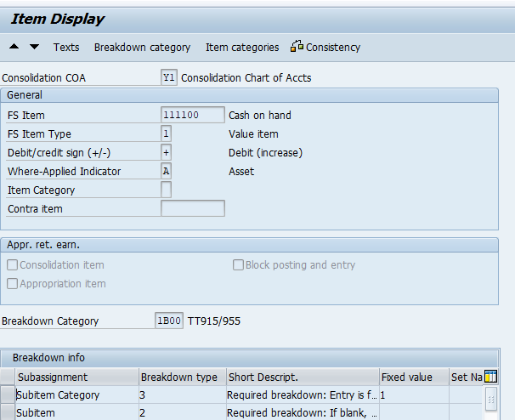
Task: Click the empty Item Category field
Action: point(167,190)
